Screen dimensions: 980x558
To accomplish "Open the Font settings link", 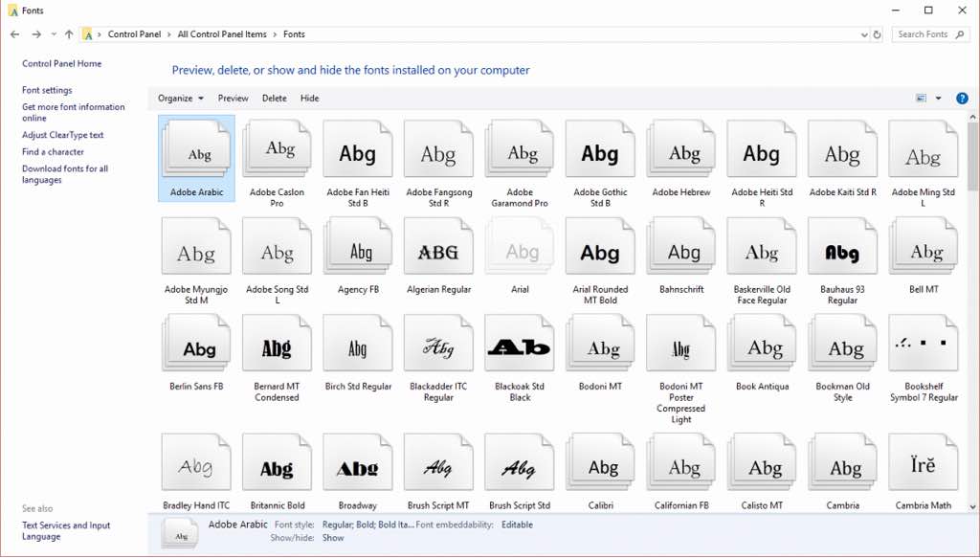I will coord(47,90).
